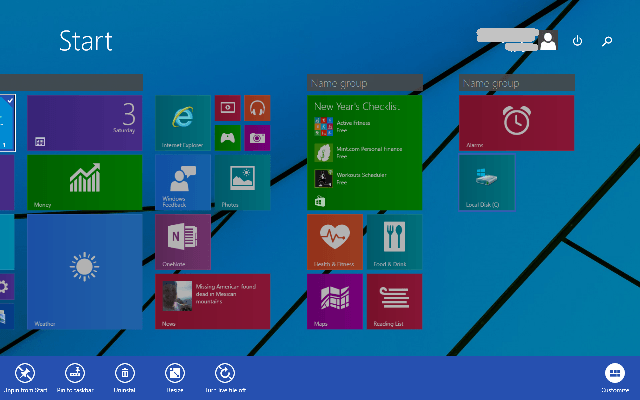Select Workouts Scheduler listing
The image size is (640, 400).
[x=350, y=178]
